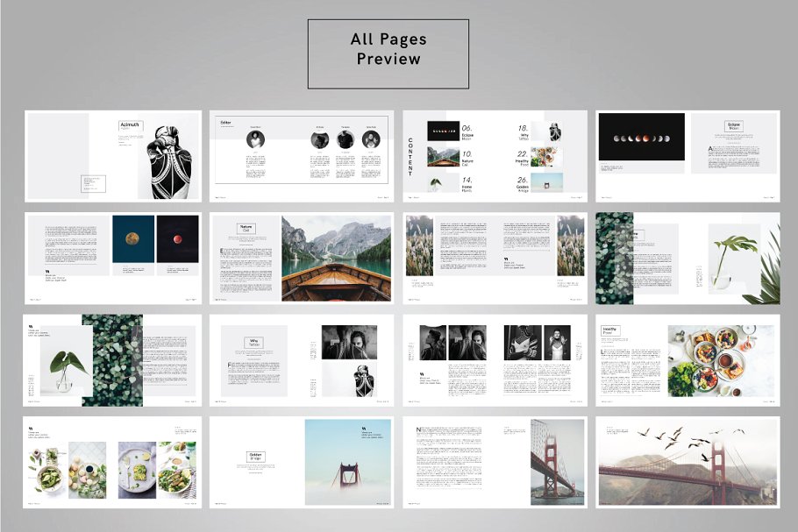
Task: Click the Why Tattoo title box
Action: click(x=254, y=343)
